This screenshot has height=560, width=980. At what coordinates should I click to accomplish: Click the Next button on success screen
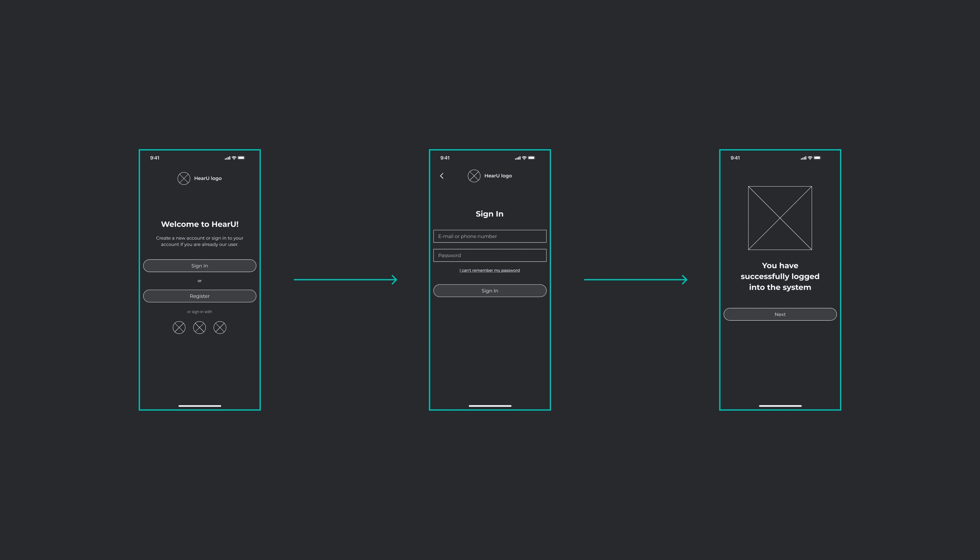click(780, 314)
